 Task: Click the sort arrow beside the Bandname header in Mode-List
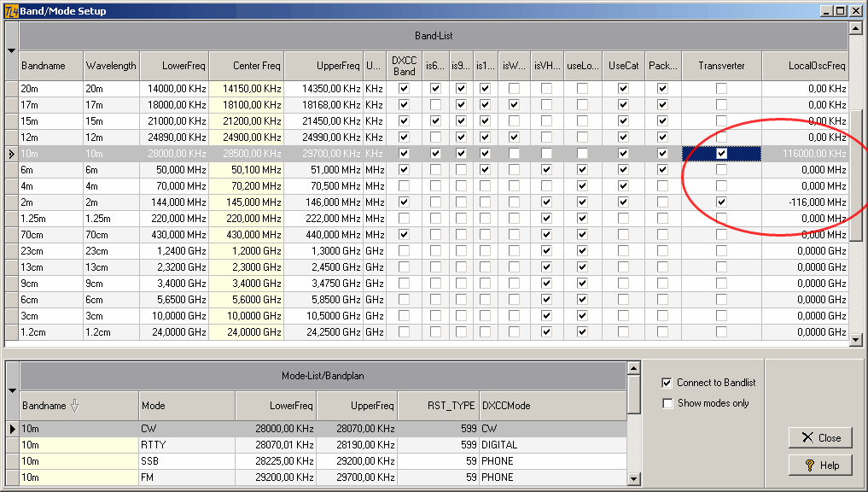(75, 406)
